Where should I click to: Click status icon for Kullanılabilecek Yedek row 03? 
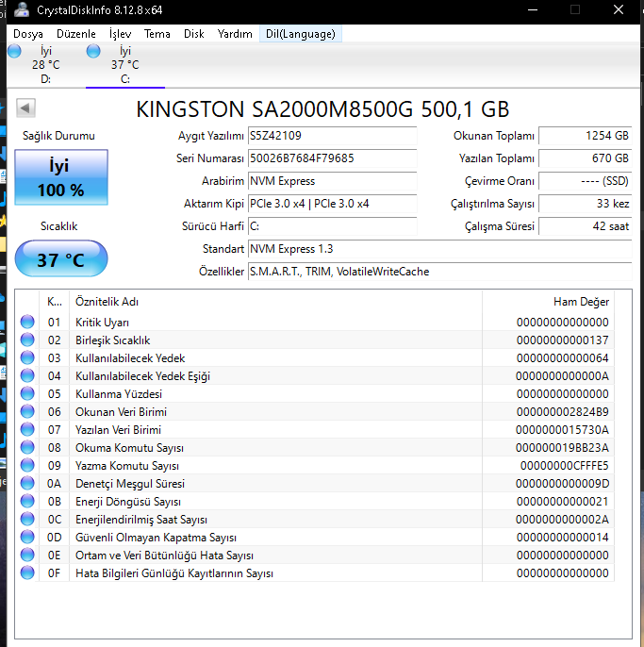coord(27,357)
